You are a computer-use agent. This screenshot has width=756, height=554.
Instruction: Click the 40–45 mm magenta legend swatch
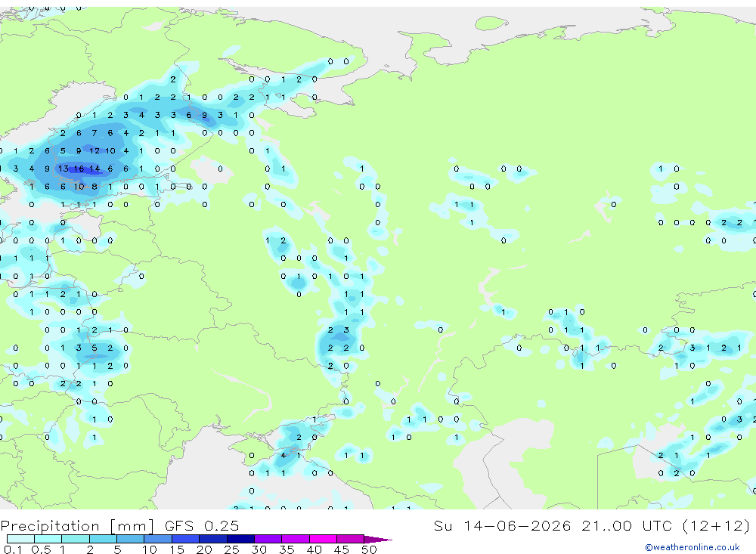[323, 539]
